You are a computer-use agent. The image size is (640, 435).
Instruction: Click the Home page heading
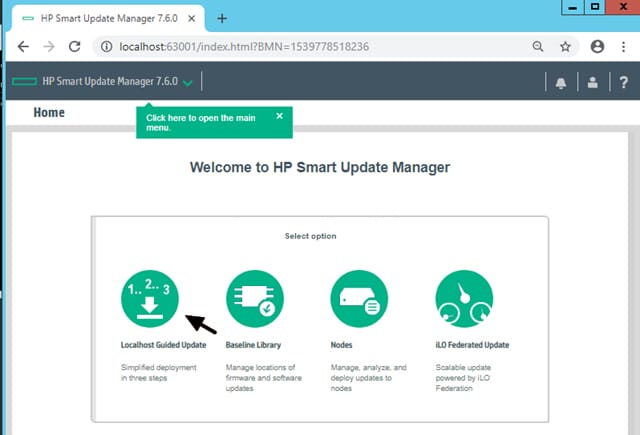(x=49, y=112)
